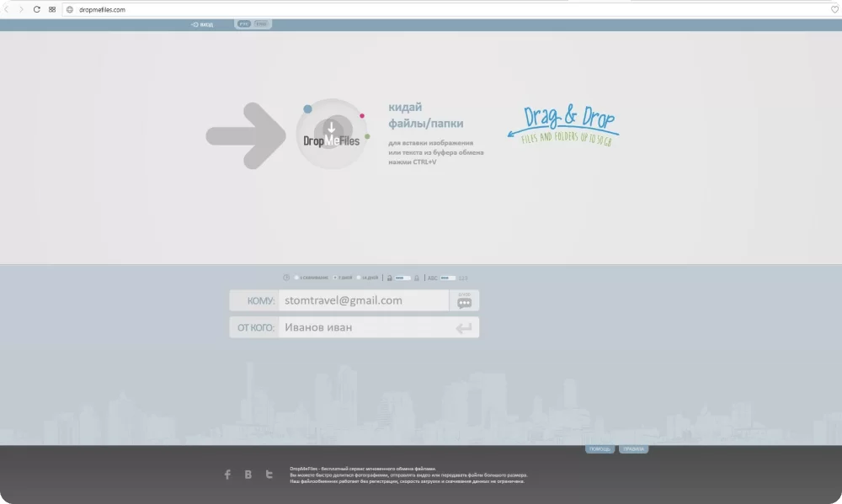Click the clock storage-time icon
Image resolution: width=842 pixels, height=504 pixels.
tap(286, 278)
